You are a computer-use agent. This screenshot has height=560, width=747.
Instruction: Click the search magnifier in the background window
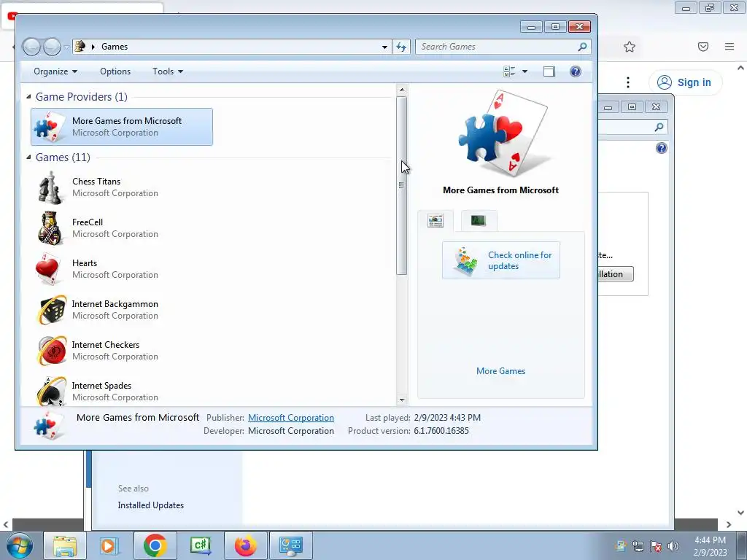coord(659,127)
